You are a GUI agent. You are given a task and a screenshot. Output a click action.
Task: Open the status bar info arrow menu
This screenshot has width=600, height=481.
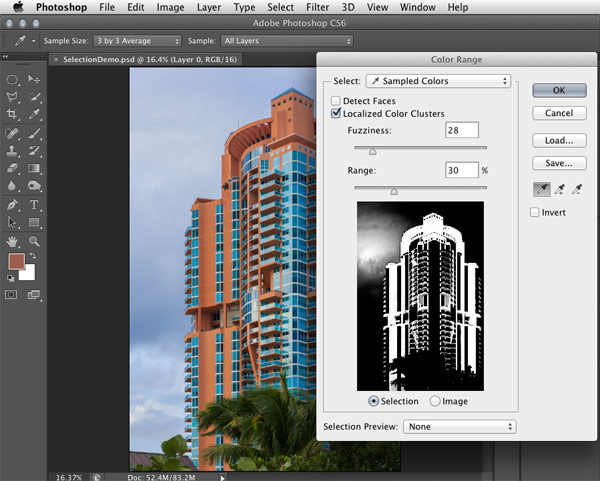click(222, 477)
